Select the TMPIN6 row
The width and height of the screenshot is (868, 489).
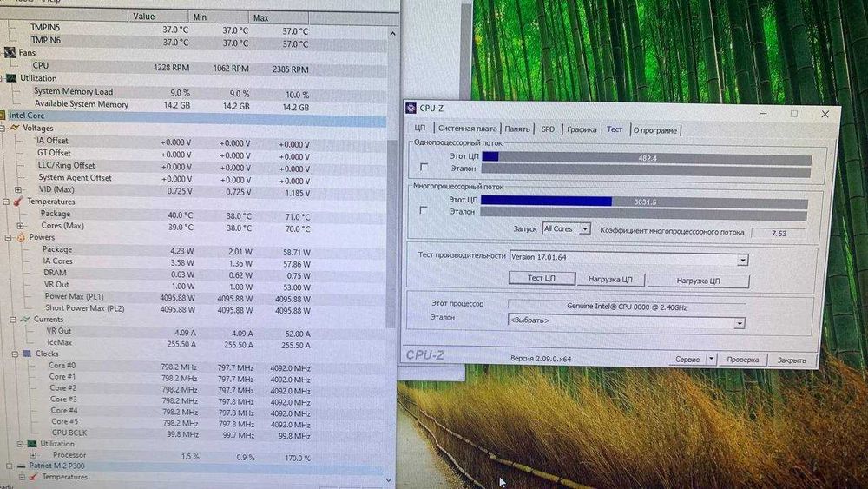point(194,42)
